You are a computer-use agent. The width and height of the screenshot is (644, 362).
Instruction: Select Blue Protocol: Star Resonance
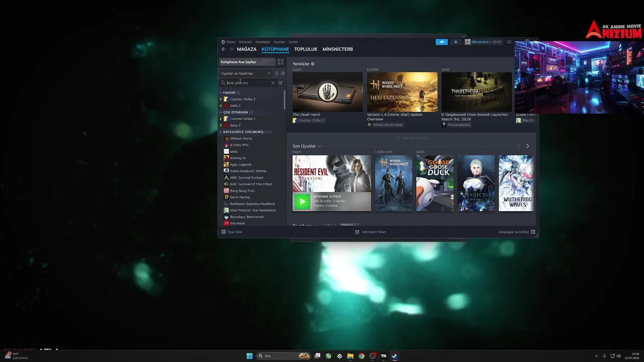tap(253, 210)
